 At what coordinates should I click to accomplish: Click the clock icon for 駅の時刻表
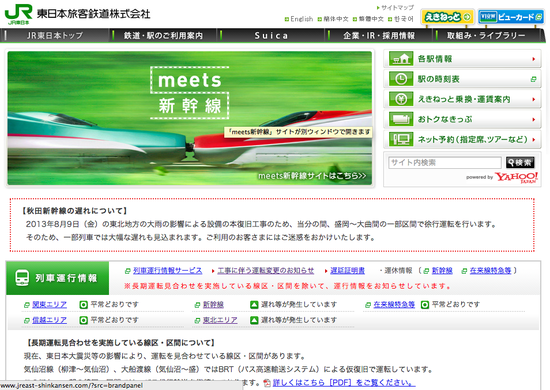tap(401, 79)
